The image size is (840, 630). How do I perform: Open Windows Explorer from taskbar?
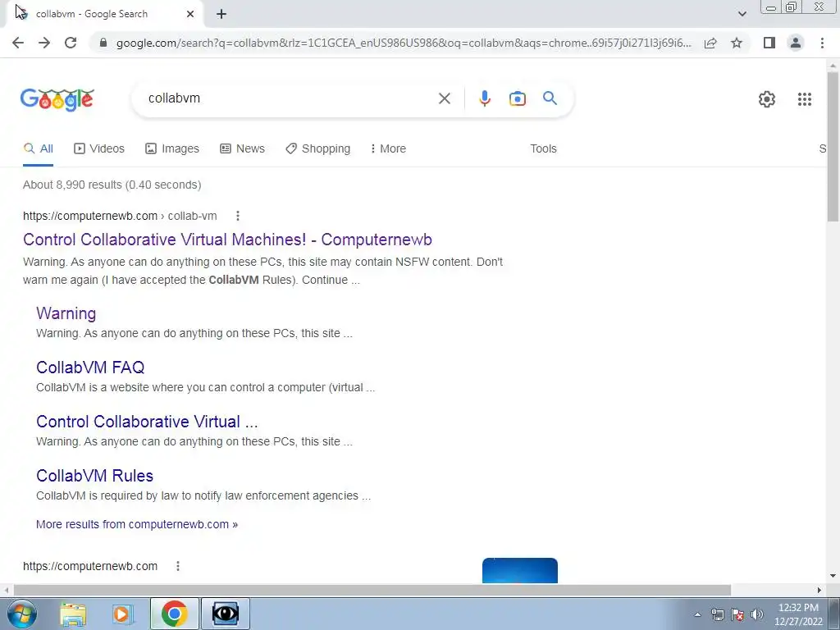(x=73, y=614)
